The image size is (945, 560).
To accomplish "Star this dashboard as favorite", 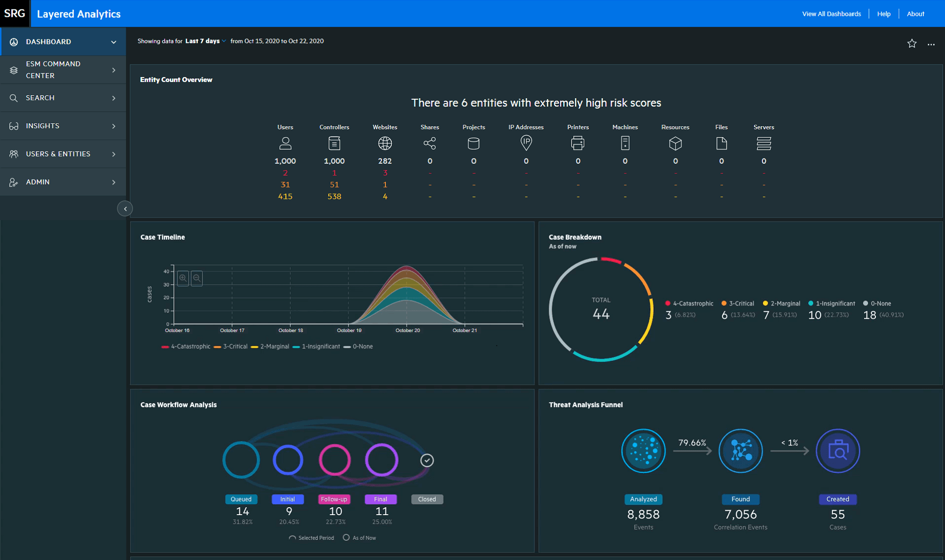I will [911, 43].
